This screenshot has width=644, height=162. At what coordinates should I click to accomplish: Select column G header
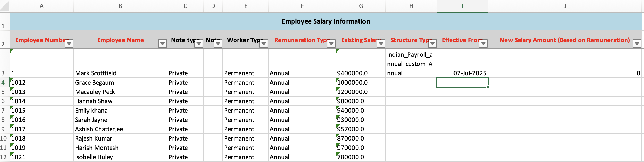point(361,6)
